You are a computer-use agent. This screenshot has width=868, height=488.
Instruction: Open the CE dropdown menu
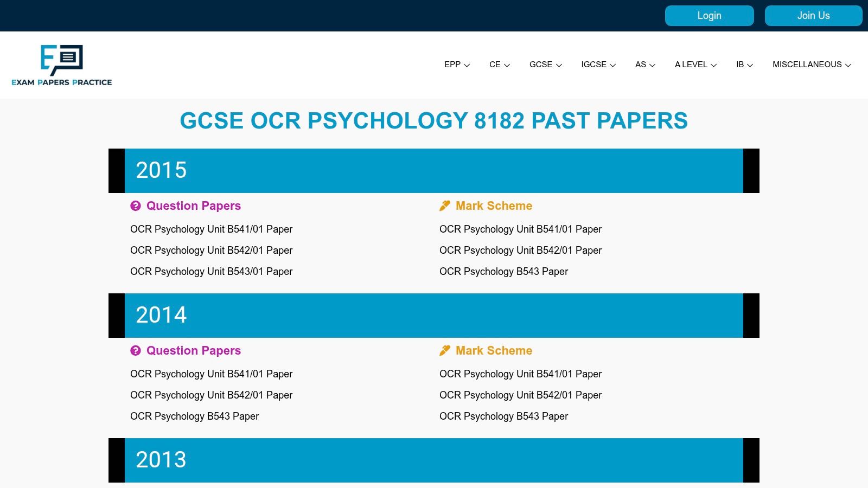tap(500, 65)
